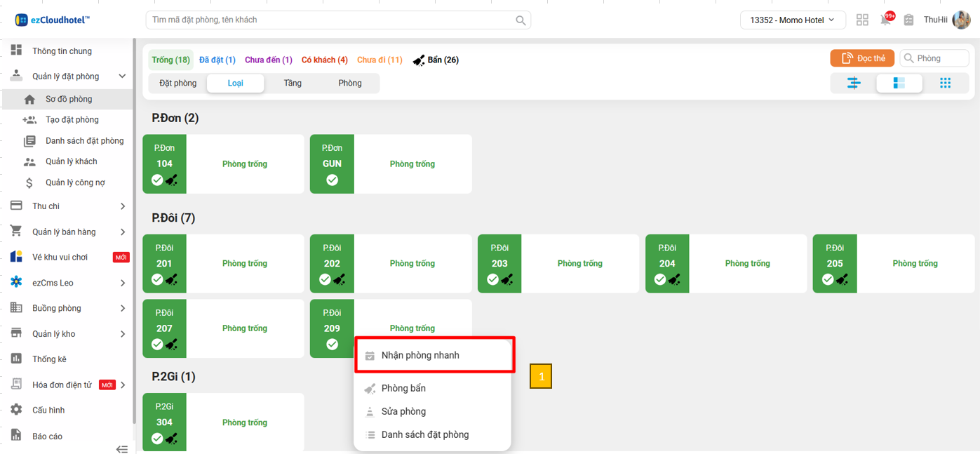Click the apps grid icon in header

click(862, 20)
